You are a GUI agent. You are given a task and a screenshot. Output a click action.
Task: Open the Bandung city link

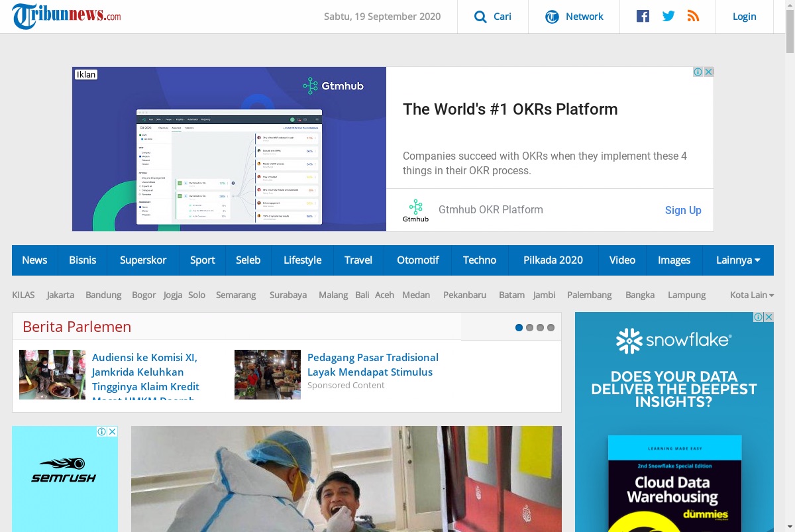[103, 295]
